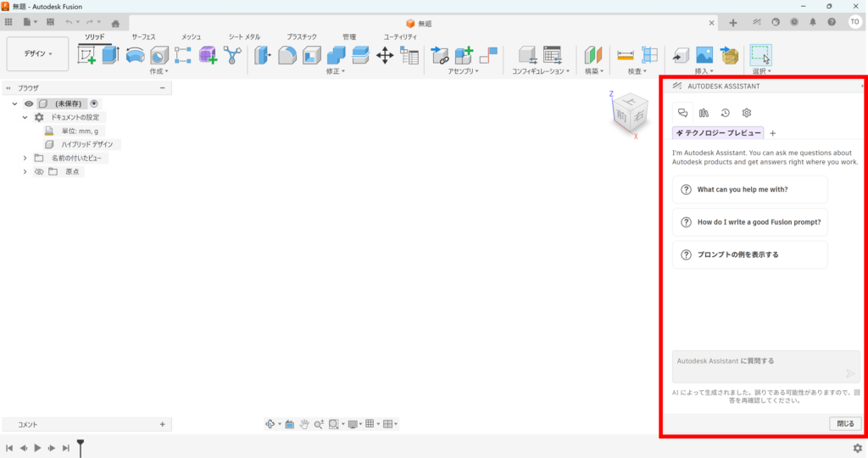
Task: Expand the 名前の付いたビュー tree node
Action: point(25,158)
